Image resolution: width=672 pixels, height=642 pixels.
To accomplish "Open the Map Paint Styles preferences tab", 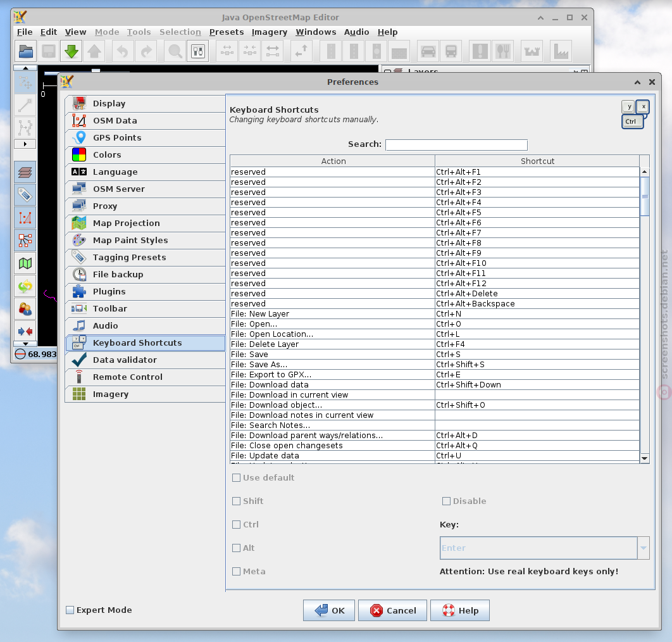I will coord(146,241).
